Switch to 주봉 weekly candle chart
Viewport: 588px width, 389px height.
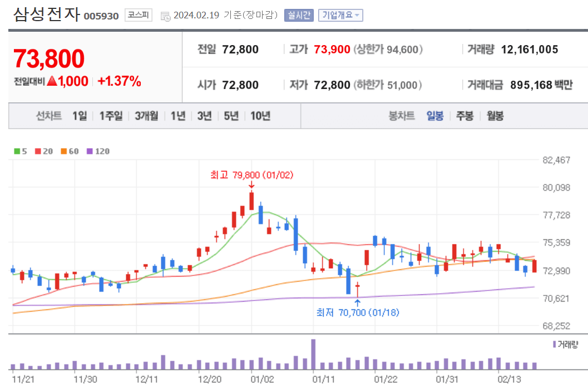[465, 116]
